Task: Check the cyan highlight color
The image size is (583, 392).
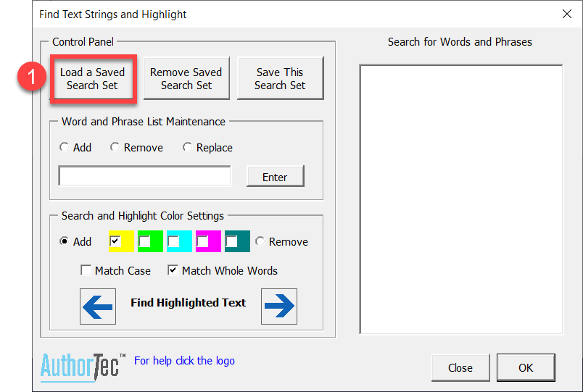Action: tap(173, 241)
